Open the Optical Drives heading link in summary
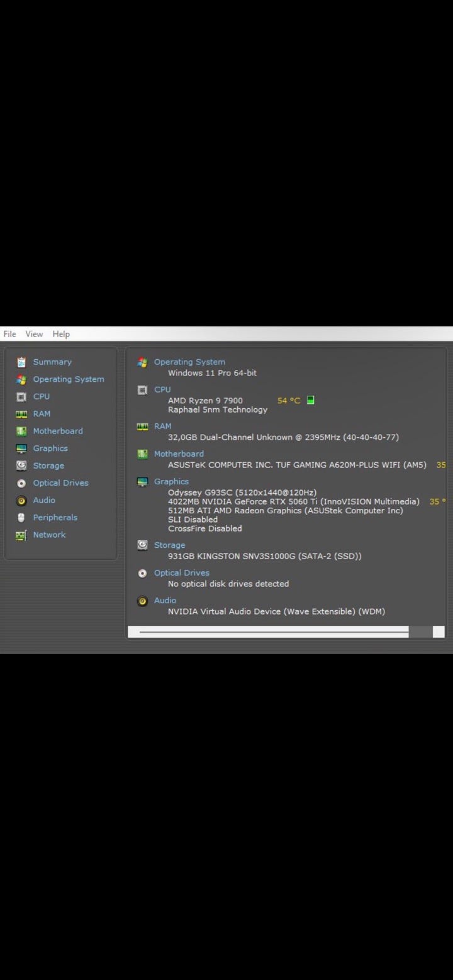This screenshot has height=980, width=453. pyautogui.click(x=182, y=573)
